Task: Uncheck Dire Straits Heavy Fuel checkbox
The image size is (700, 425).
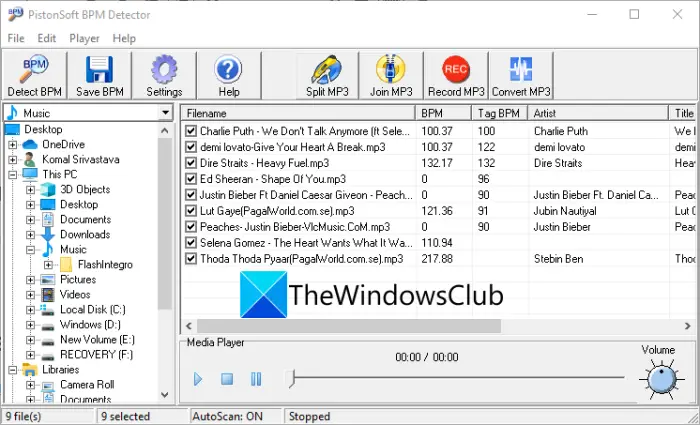Action: click(x=191, y=163)
